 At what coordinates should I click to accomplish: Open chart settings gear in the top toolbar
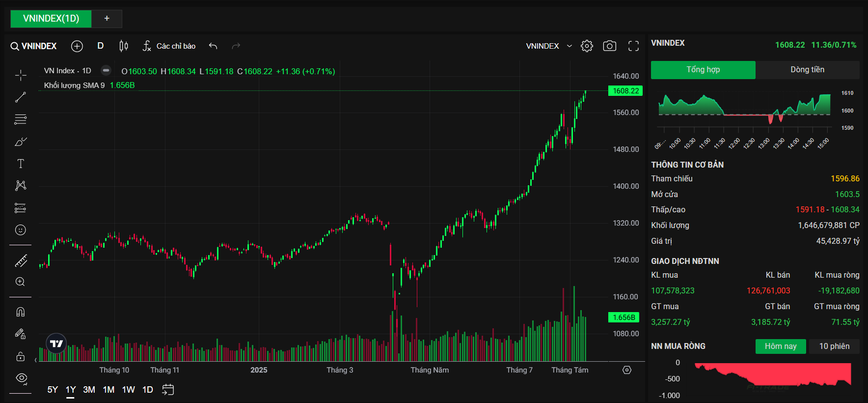587,46
